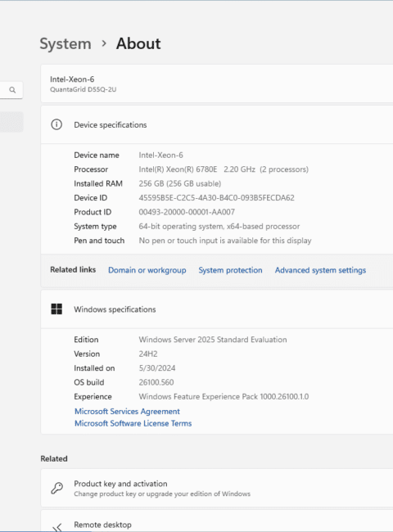Go back to System in breadcrumb
The width and height of the screenshot is (393, 532).
click(x=65, y=43)
